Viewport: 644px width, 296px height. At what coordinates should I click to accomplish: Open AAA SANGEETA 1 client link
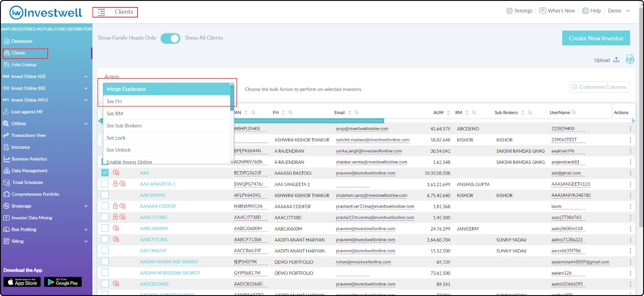pos(157,184)
